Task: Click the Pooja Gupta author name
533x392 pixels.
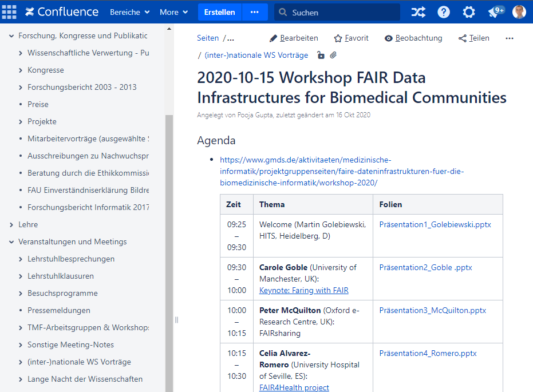Action: click(x=255, y=115)
